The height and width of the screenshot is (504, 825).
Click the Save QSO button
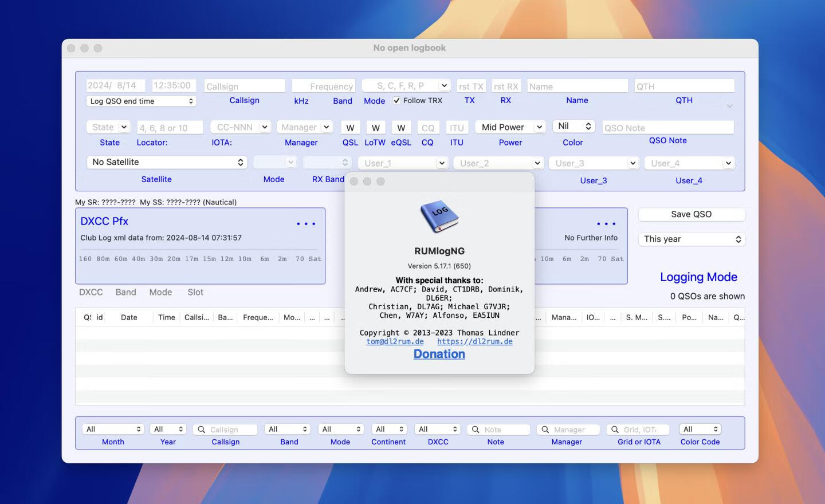692,214
